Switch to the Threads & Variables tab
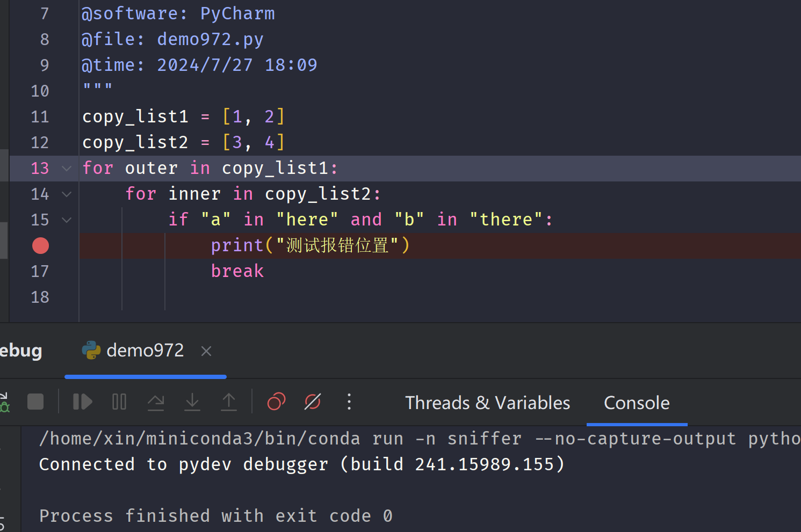This screenshot has height=532, width=801. tap(487, 403)
